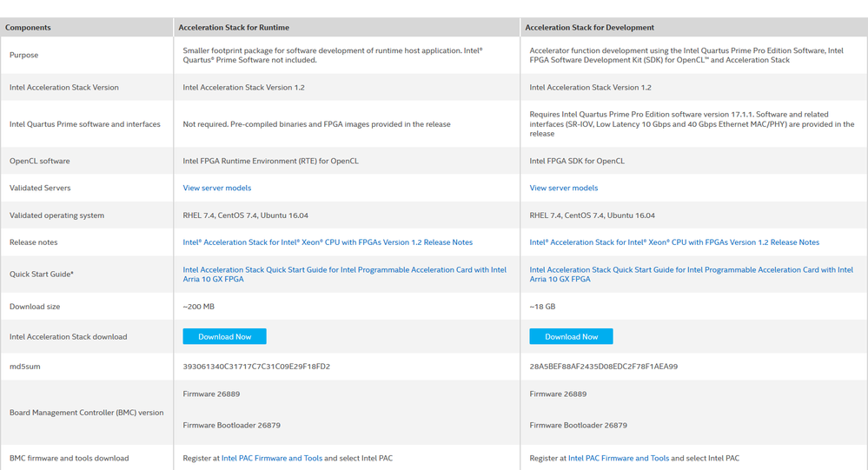Click the Development md5sum value starting with 28A5BEF
The height and width of the screenshot is (470, 868).
(x=603, y=367)
